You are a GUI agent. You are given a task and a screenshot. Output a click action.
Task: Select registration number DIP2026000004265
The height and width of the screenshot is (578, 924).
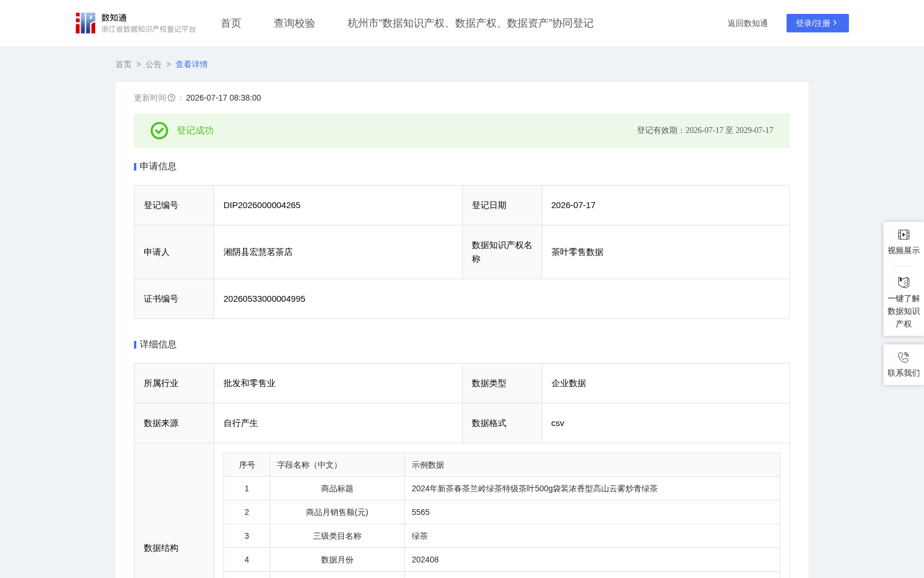262,205
